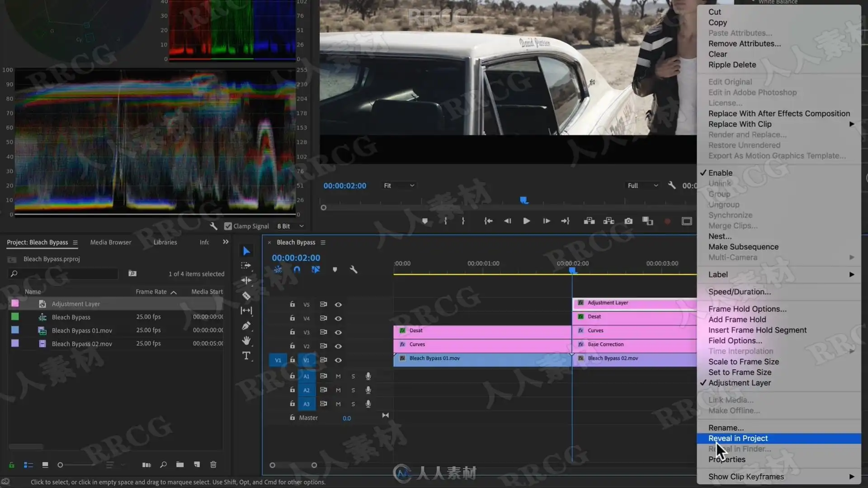Image resolution: width=868 pixels, height=488 pixels.
Task: Select the Hand tool
Action: [246, 341]
